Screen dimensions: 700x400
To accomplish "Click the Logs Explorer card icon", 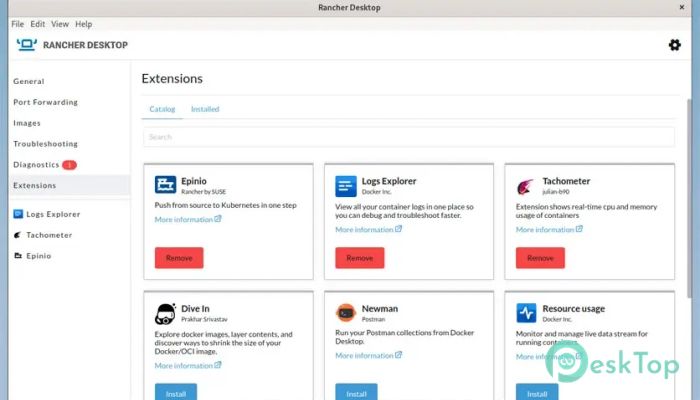I will [346, 186].
